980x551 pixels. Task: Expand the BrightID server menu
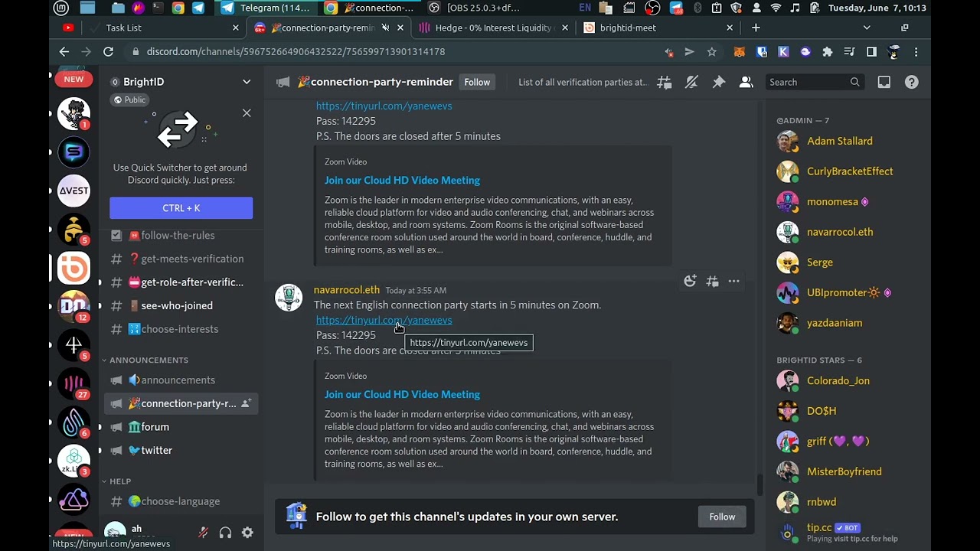247,82
